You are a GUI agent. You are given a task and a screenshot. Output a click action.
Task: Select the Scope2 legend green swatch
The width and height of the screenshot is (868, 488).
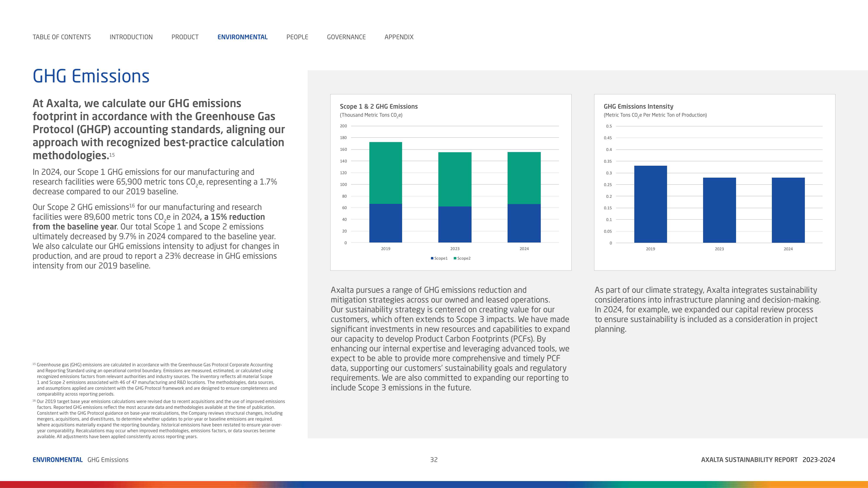(455, 258)
